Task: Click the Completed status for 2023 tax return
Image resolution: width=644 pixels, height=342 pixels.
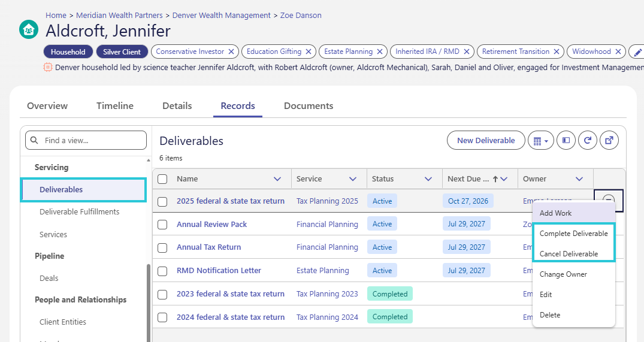Action: 390,294
